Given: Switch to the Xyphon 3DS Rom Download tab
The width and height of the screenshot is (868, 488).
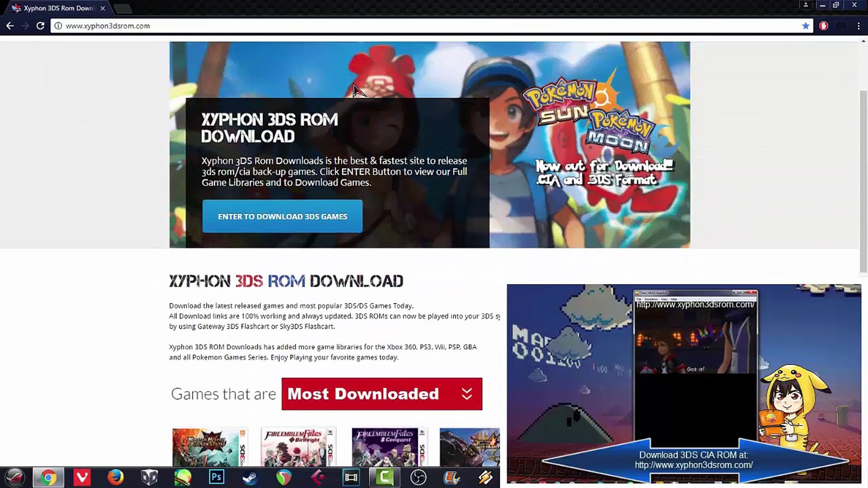Looking at the screenshot, I should point(59,8).
